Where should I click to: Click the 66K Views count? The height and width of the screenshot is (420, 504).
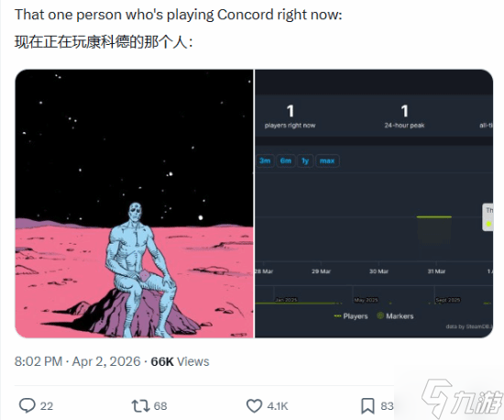click(x=180, y=361)
